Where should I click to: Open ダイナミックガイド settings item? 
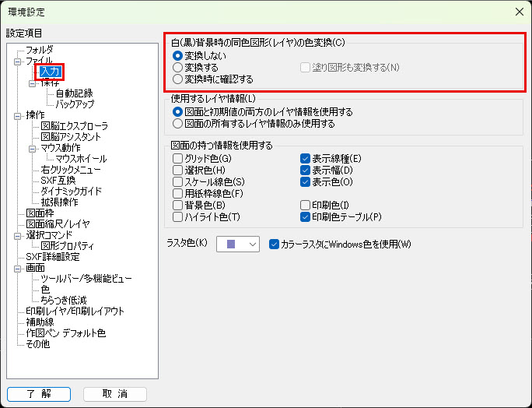(72, 192)
